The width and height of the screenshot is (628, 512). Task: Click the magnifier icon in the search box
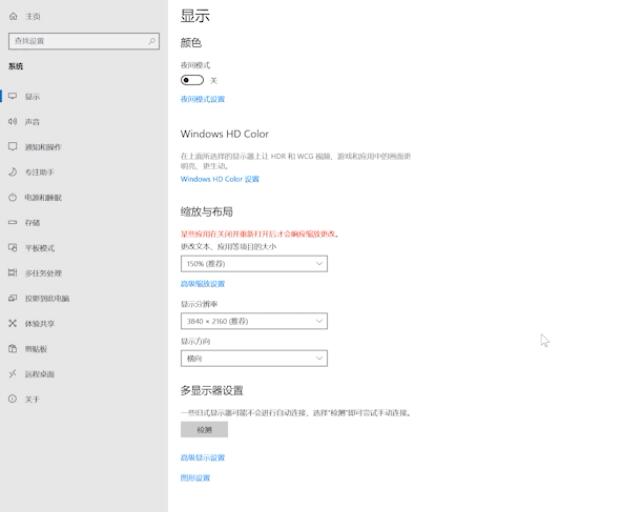point(151,41)
